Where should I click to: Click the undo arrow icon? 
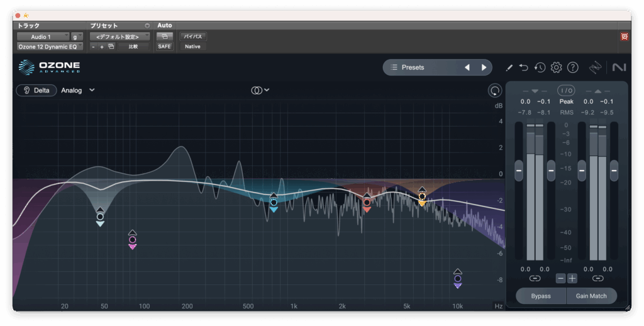pos(524,67)
